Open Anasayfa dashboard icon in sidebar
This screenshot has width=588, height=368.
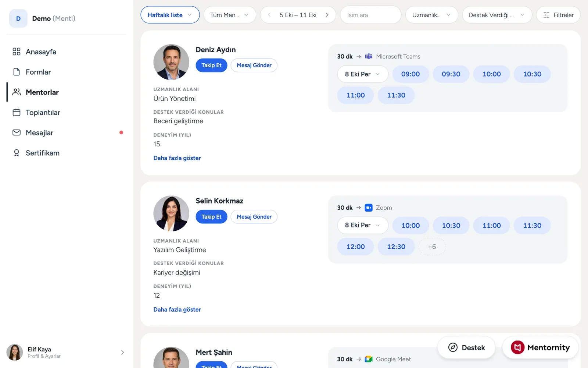[17, 52]
